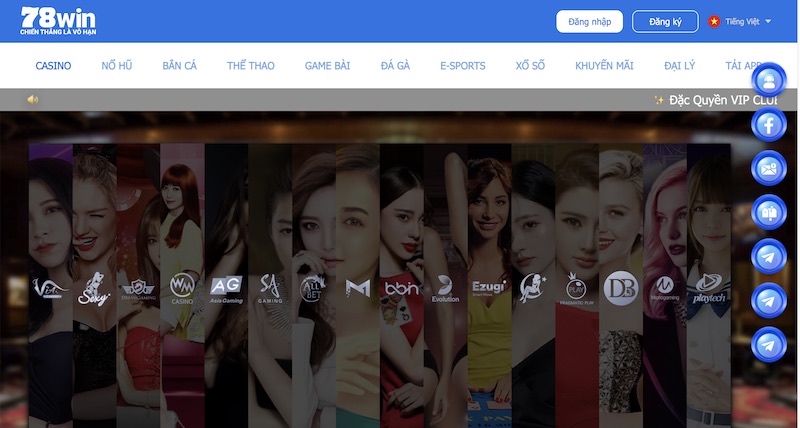Select the ĐÁ GÀ menu item
The width and height of the screenshot is (800, 428).
(395, 66)
